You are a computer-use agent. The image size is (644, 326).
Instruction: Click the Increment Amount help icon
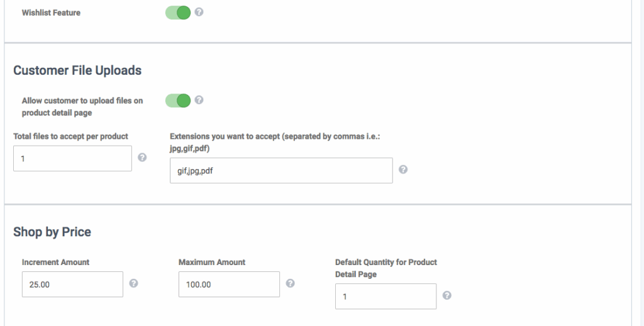[x=133, y=283]
